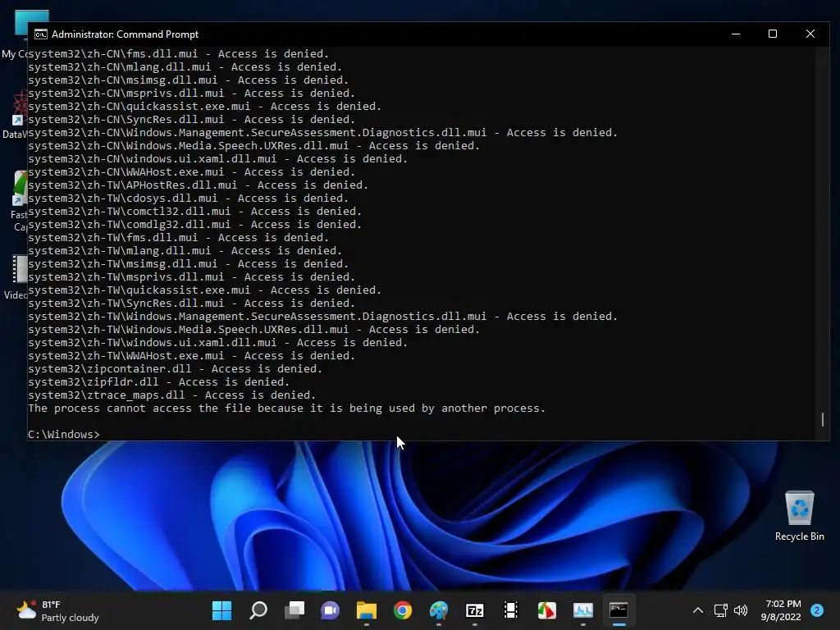Click the system32\zipcontainer.dll line

176,368
